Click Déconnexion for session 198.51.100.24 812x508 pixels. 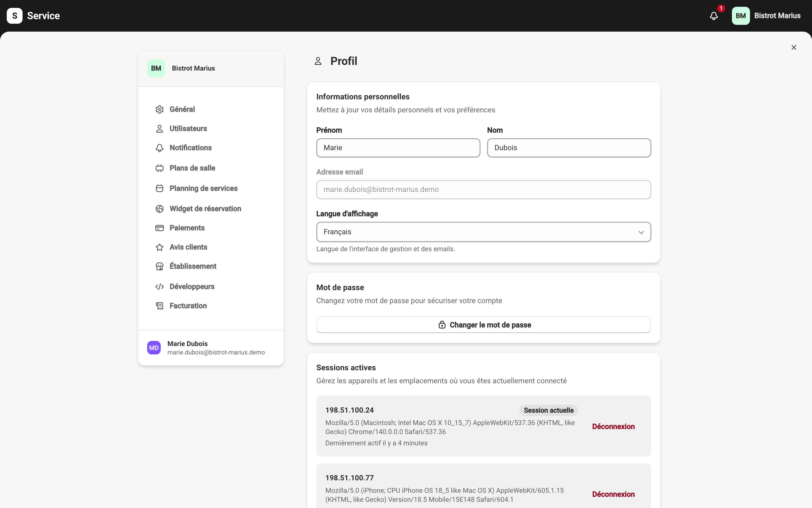[613, 426]
